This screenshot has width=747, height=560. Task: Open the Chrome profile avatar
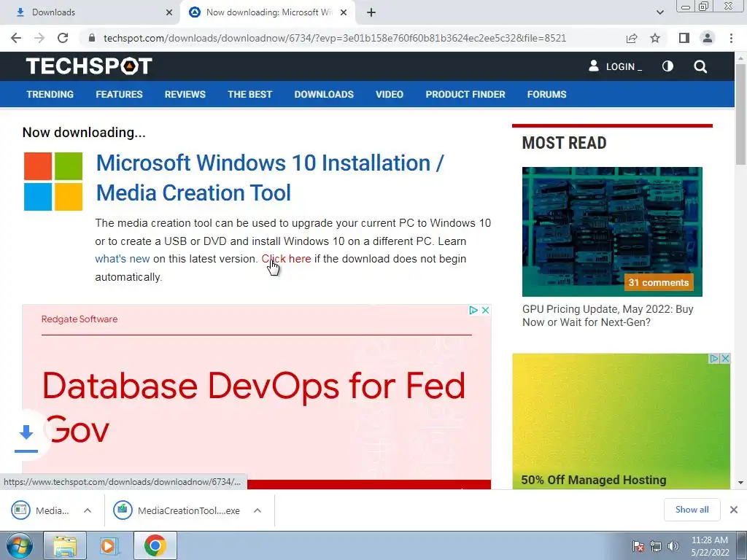click(708, 38)
